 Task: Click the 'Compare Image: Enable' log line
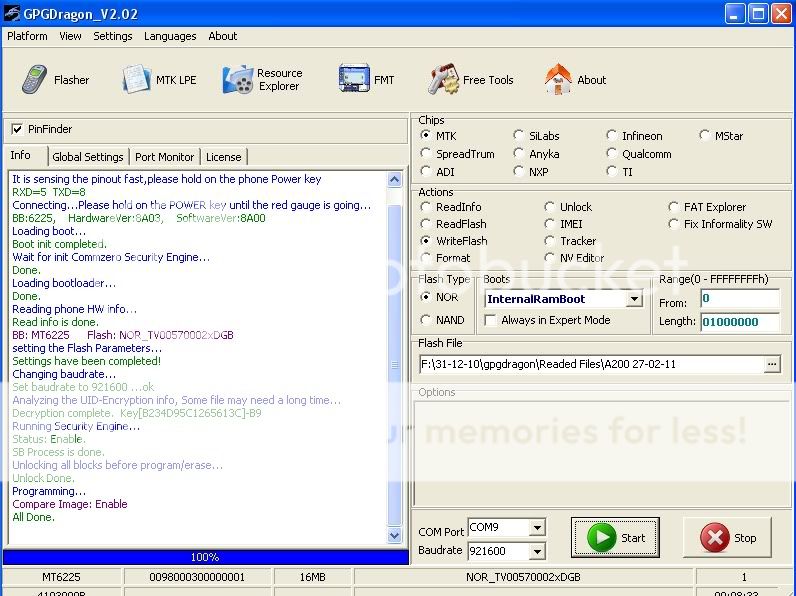pos(70,504)
